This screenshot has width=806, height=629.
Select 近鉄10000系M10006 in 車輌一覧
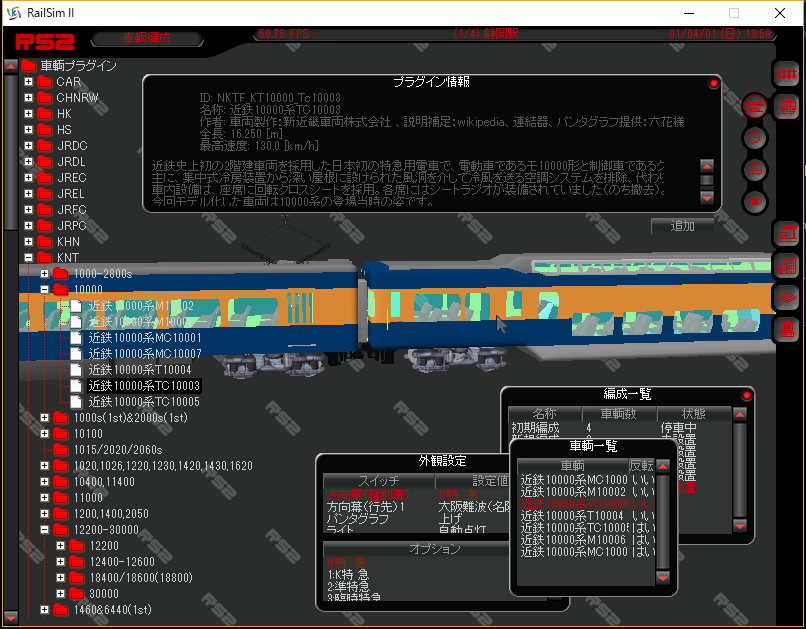click(x=588, y=540)
